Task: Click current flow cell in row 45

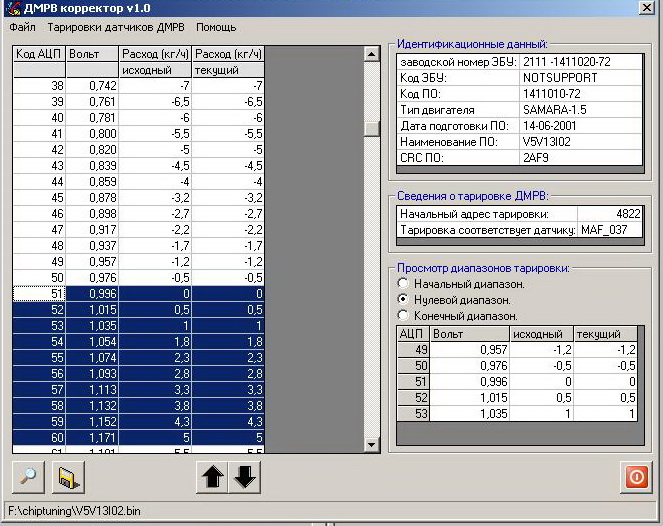Action: [229, 198]
